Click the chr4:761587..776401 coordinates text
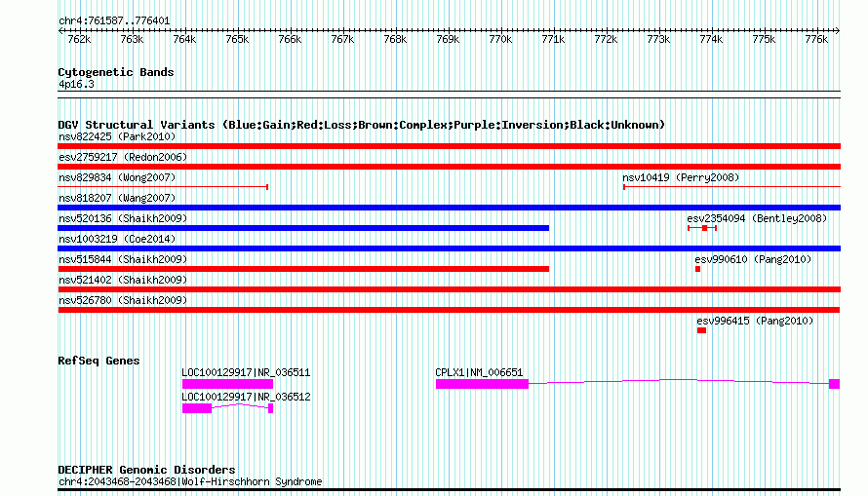868x496 pixels. 114,21
